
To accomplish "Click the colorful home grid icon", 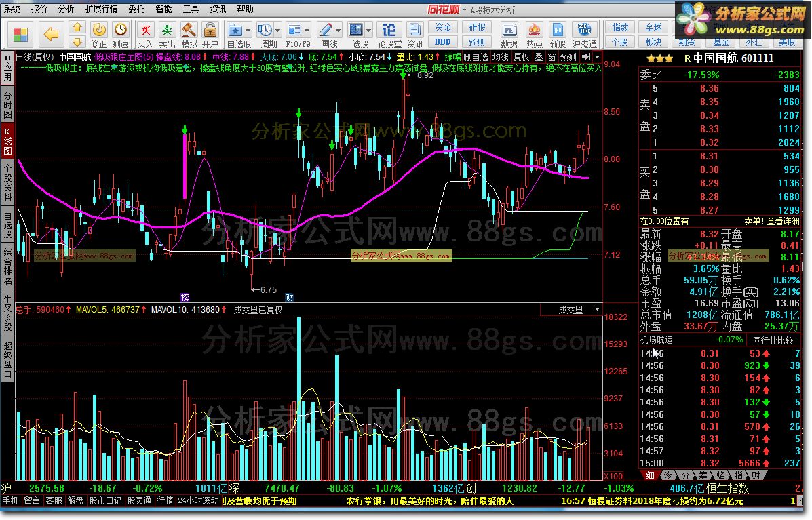I will [x=21, y=35].
